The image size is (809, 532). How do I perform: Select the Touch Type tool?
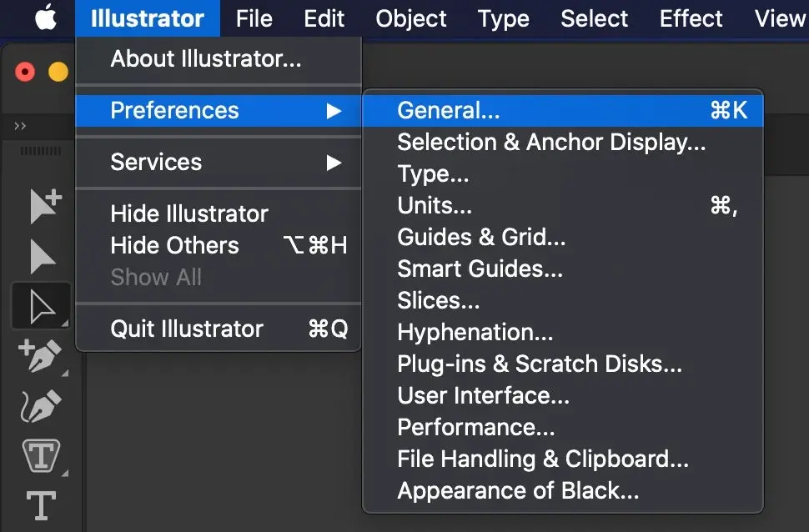[x=39, y=454]
